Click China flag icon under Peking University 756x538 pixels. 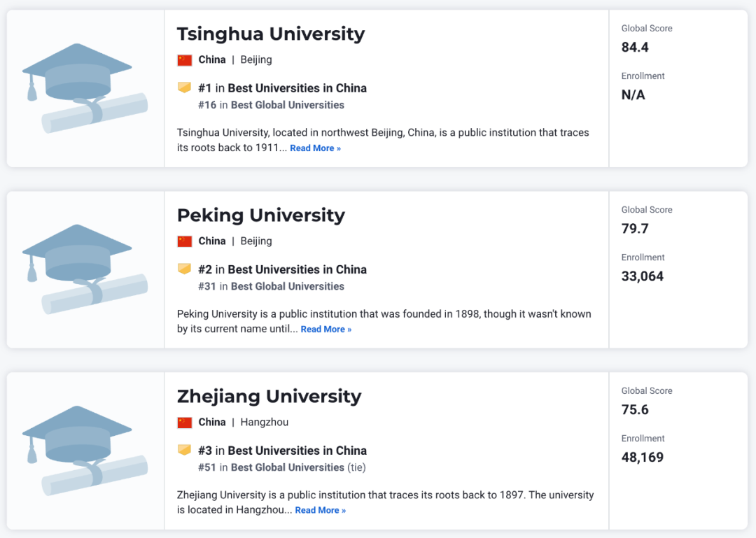click(185, 241)
